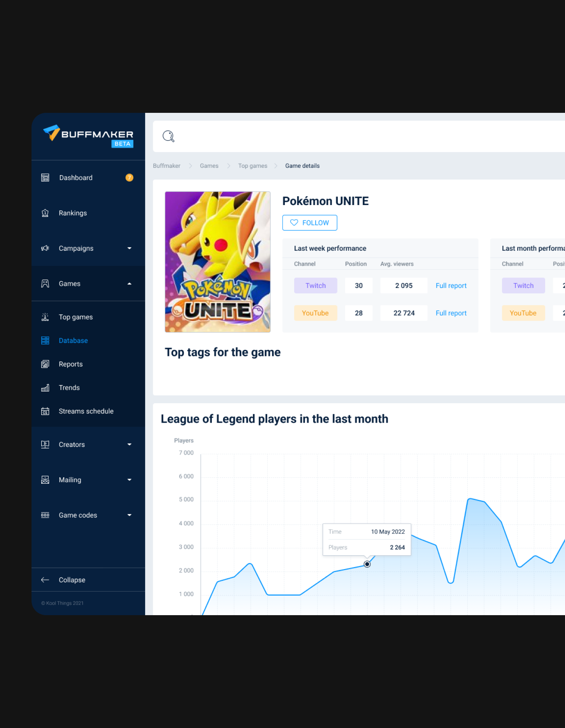Click the Rankings medal icon
The height and width of the screenshot is (728, 565).
pos(45,213)
